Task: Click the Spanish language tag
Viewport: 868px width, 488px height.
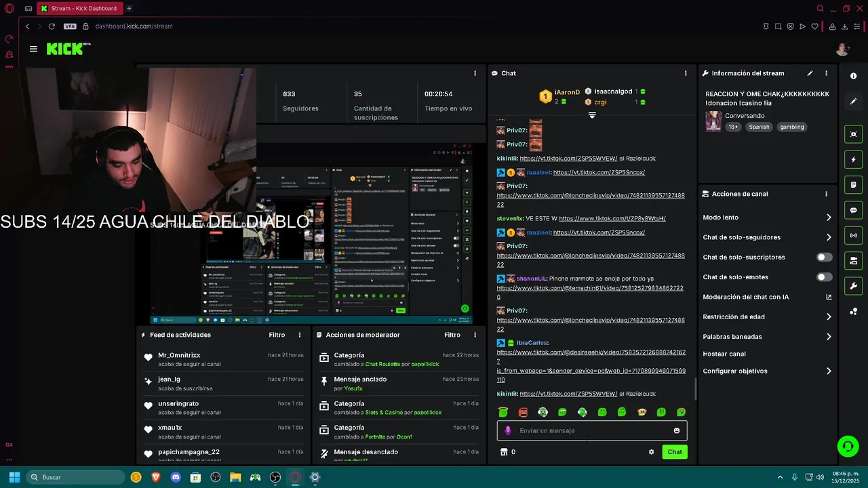Action: 759,127
